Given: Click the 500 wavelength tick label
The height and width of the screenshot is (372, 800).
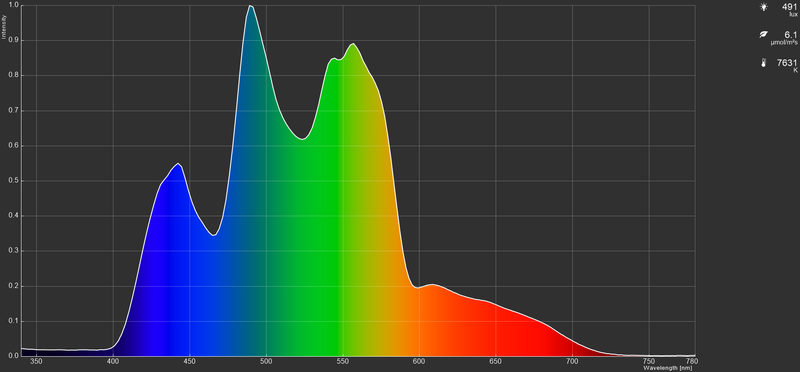Looking at the screenshot, I should pyautogui.click(x=266, y=361).
